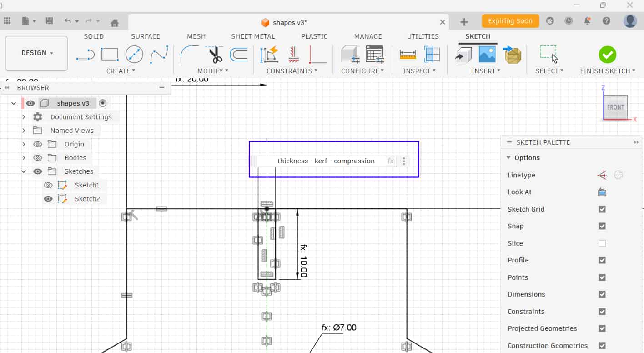Click the green Finish Sketch checkmark
This screenshot has width=644, height=353.
[607, 55]
